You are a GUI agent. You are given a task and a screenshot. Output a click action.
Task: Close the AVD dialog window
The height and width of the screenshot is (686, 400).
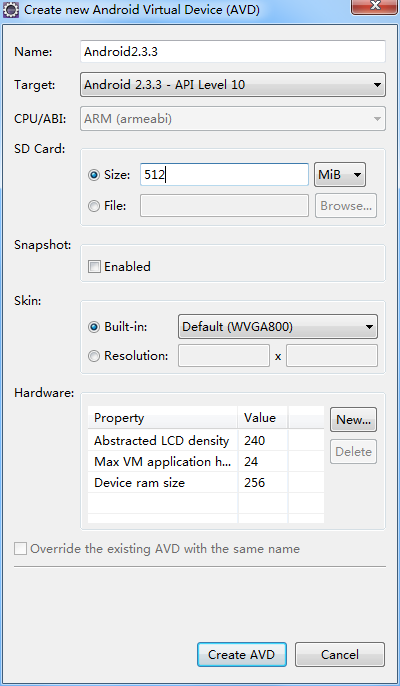coord(375,6)
